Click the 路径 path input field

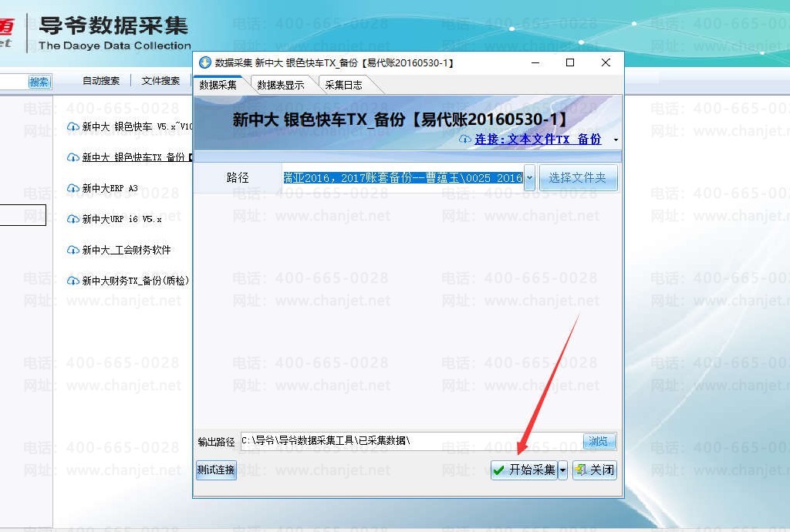tap(403, 177)
